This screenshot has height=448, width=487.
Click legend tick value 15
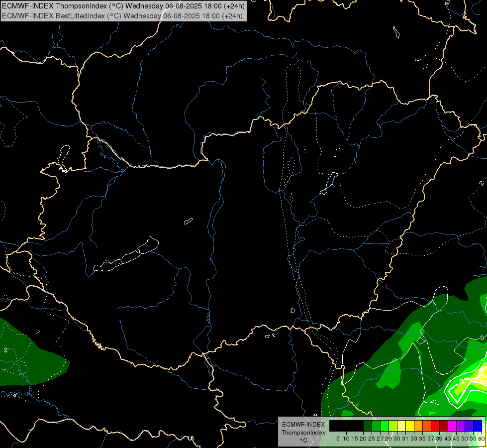(355, 439)
